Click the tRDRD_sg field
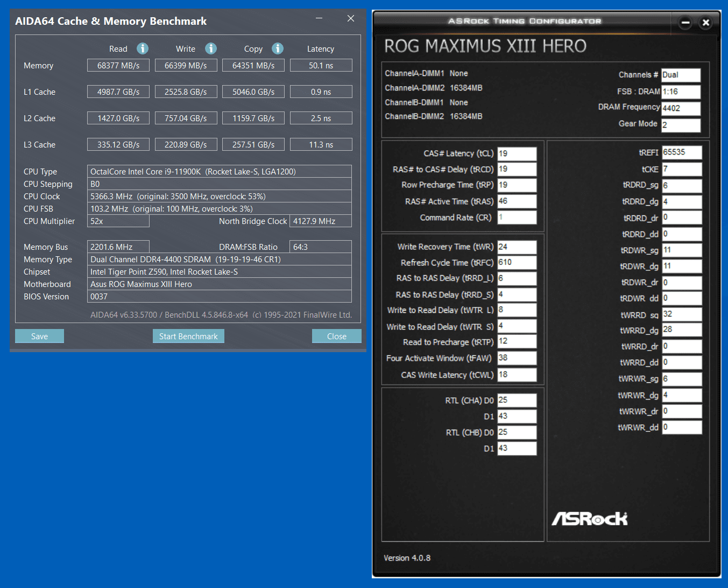Screen dimensions: 728x588 (x=682, y=185)
